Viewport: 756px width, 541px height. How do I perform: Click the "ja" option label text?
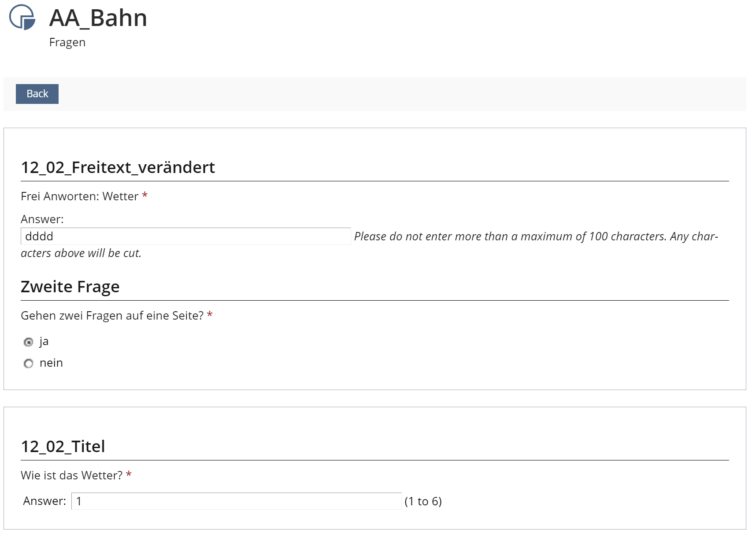[44, 342]
